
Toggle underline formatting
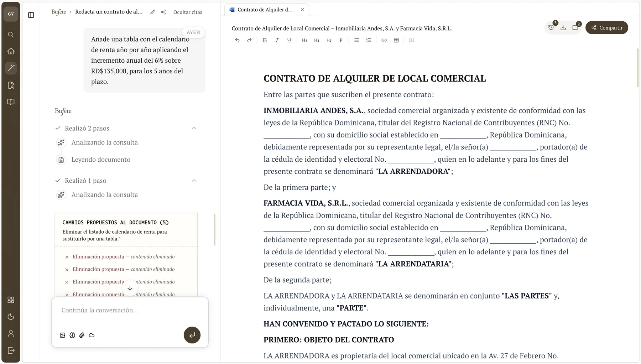(289, 40)
